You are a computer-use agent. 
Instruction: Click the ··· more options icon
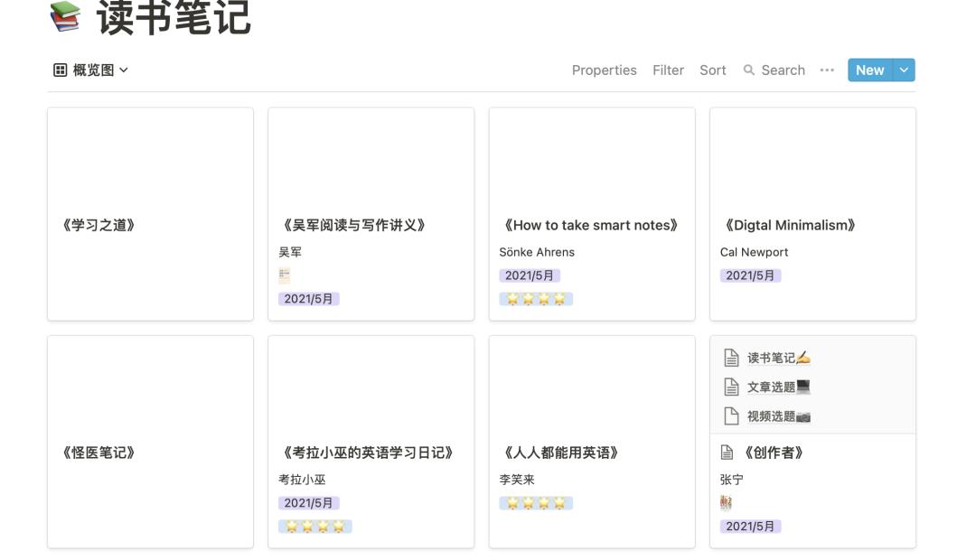click(827, 70)
